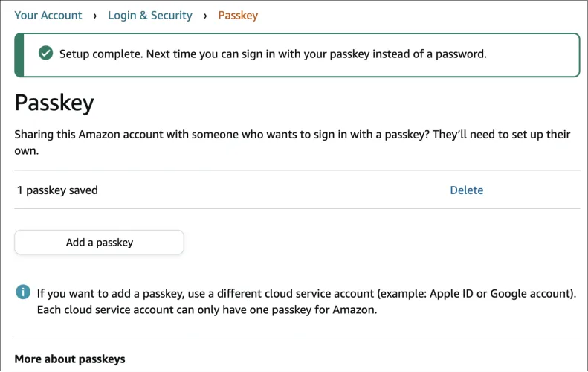Viewport: 588px width, 372px height.
Task: Click the green checkmark success icon
Action: coord(46,54)
